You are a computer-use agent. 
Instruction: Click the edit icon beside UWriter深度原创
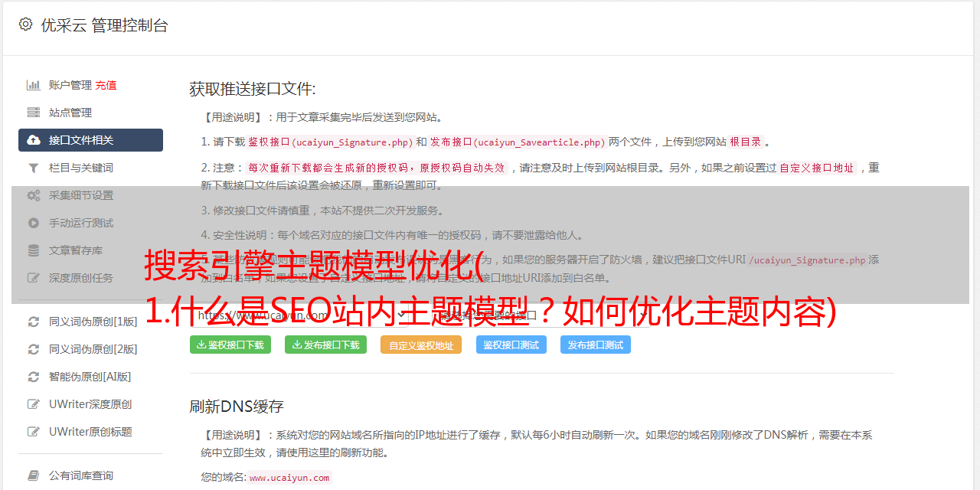[34, 404]
